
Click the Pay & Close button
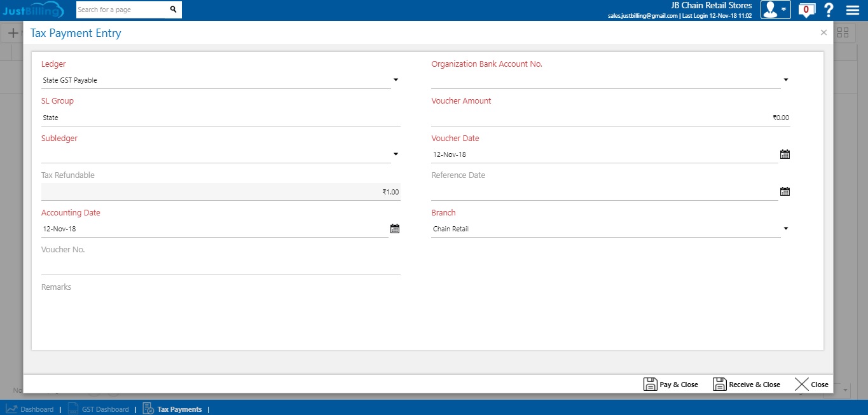point(671,384)
